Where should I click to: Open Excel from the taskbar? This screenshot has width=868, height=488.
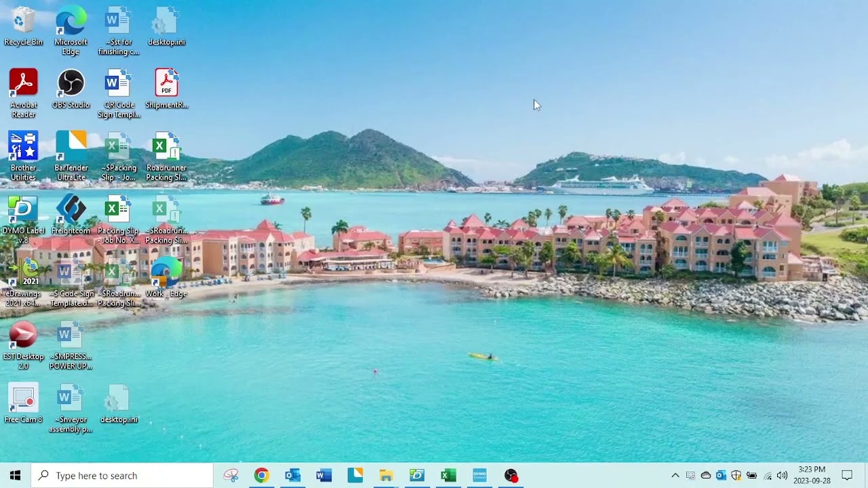click(448, 476)
